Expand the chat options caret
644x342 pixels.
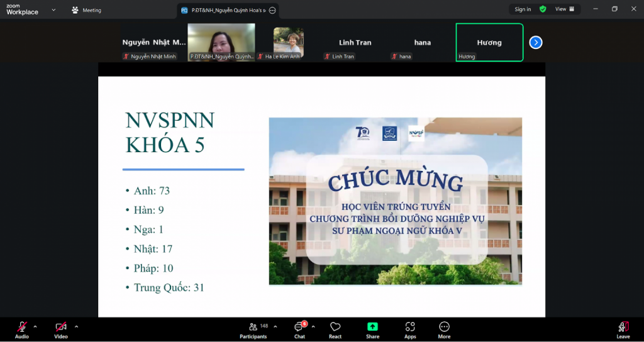coord(313,326)
